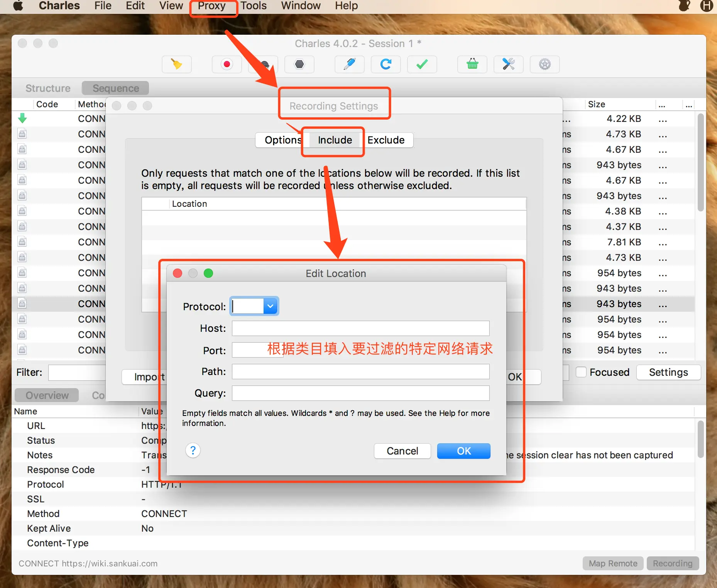Click the Host input field
The width and height of the screenshot is (717, 588).
point(361,328)
